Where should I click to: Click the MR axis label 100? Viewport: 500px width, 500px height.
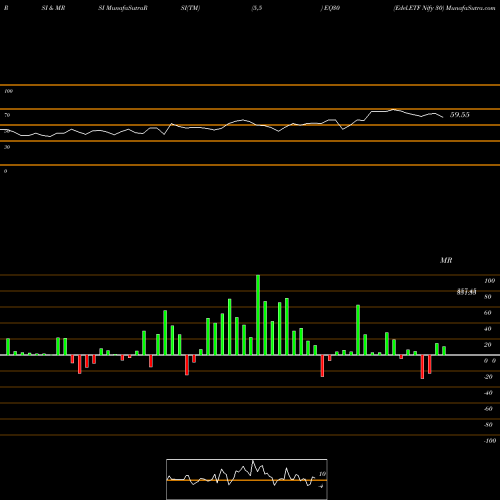click(489, 281)
